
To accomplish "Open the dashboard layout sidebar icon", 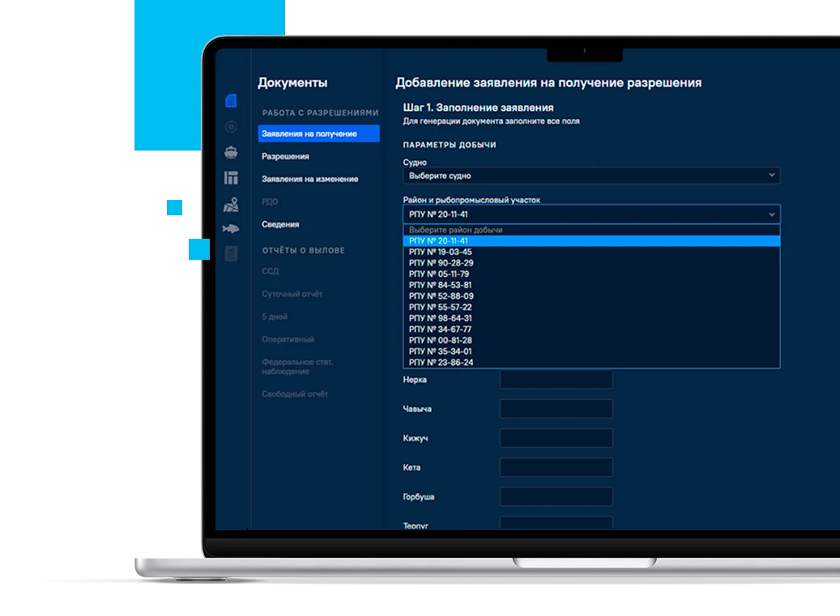I will [x=231, y=178].
